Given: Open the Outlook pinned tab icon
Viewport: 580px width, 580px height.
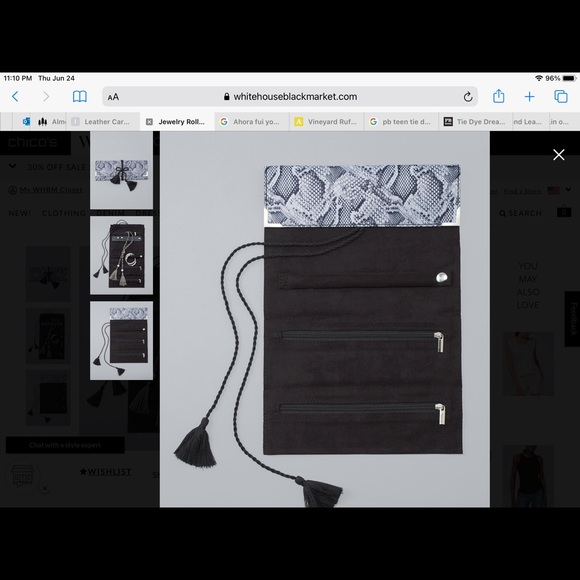Looking at the screenshot, I should pyautogui.click(x=26, y=122).
